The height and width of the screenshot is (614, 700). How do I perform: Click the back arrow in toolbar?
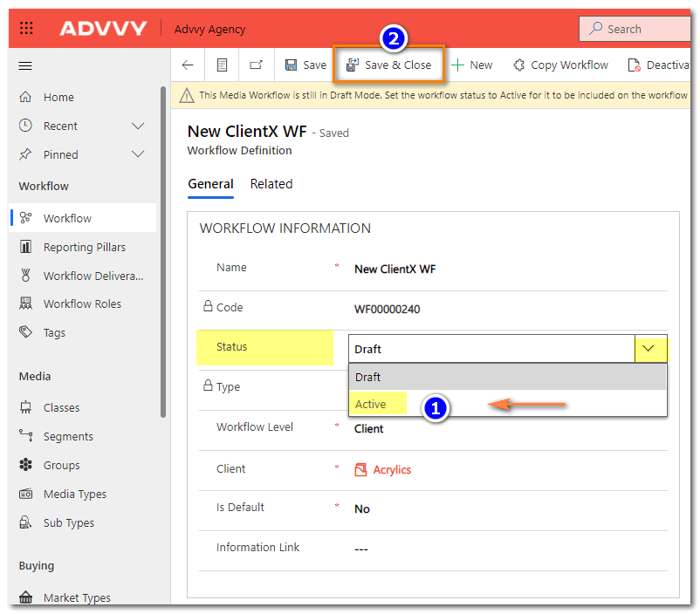188,65
